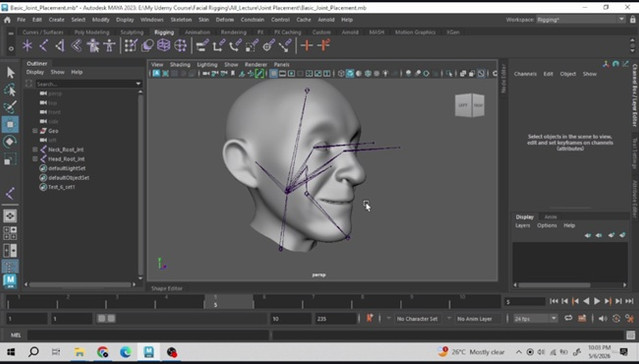Image resolution: width=639 pixels, height=364 pixels.
Task: Click the single pane layout icon
Action: pos(10,216)
